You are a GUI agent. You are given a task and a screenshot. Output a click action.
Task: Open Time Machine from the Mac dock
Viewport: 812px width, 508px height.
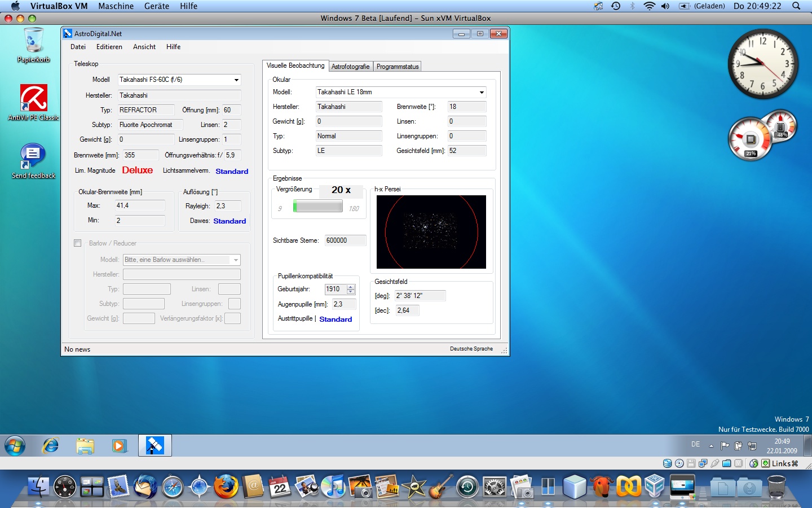point(467,487)
